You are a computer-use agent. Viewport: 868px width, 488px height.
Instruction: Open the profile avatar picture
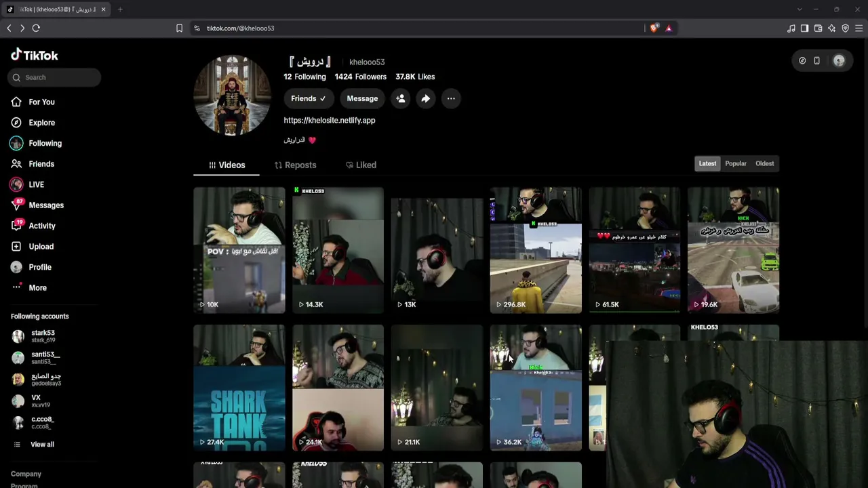(233, 95)
